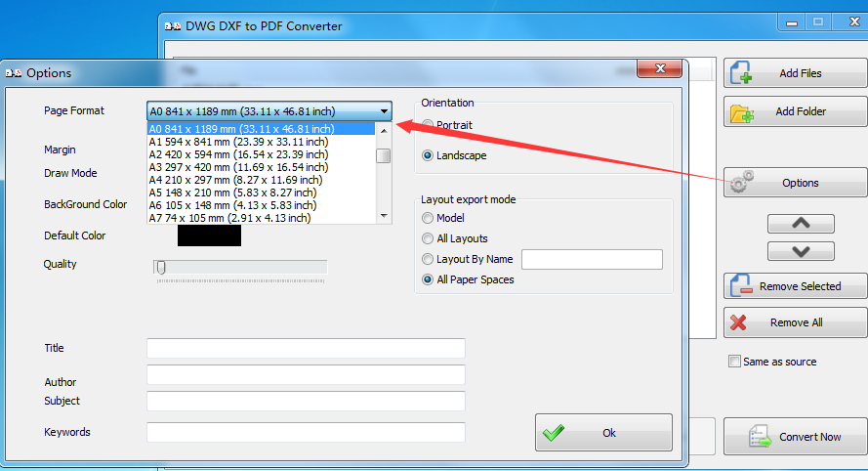Click the Options gears icon
Viewport: 868px width, 471px height.
coord(742,181)
